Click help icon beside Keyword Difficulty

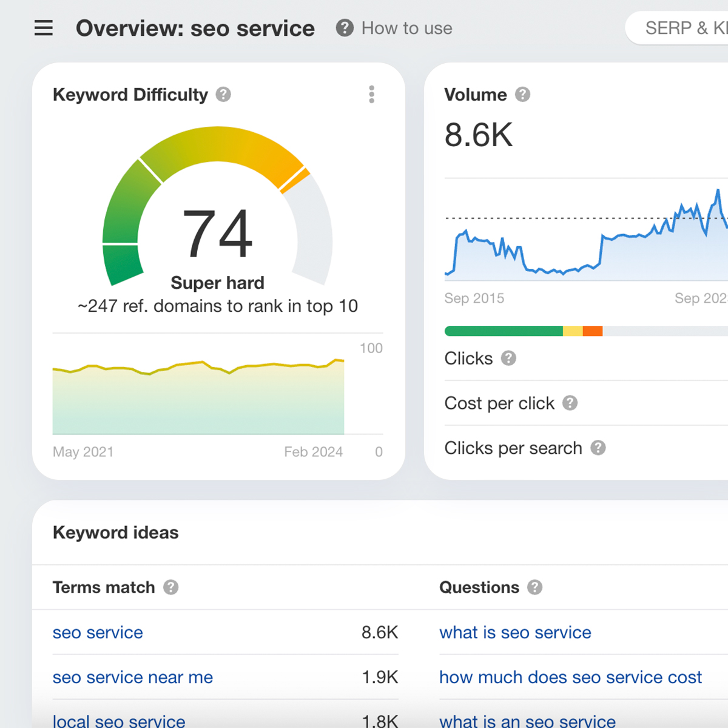coord(223,95)
